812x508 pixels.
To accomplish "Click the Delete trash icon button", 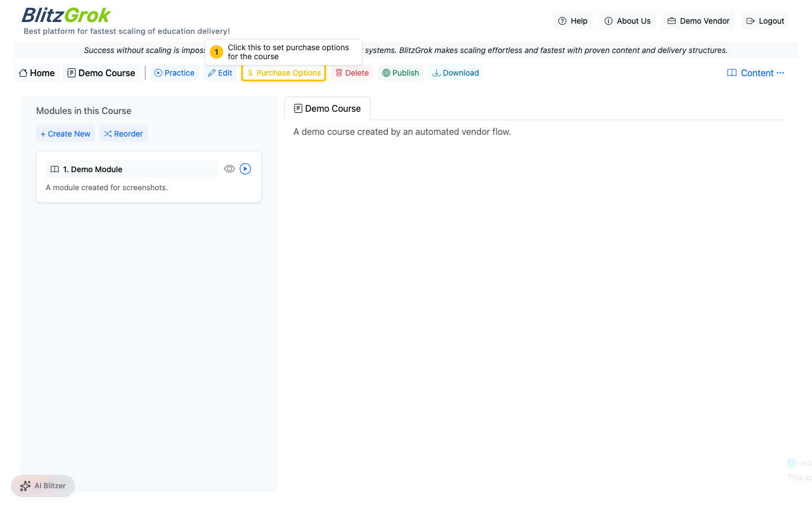I will tap(352, 73).
